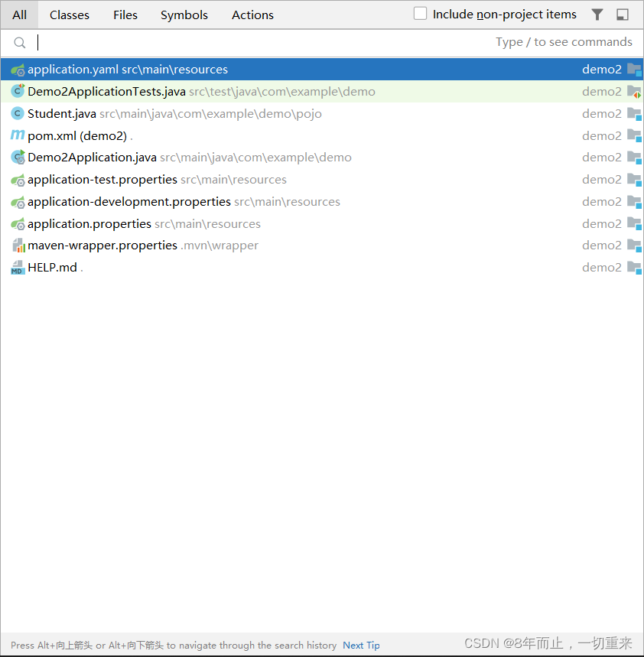Click the Demo2ApplicationTests.java class icon
Viewport: 644px width, 657px height.
pyautogui.click(x=18, y=91)
